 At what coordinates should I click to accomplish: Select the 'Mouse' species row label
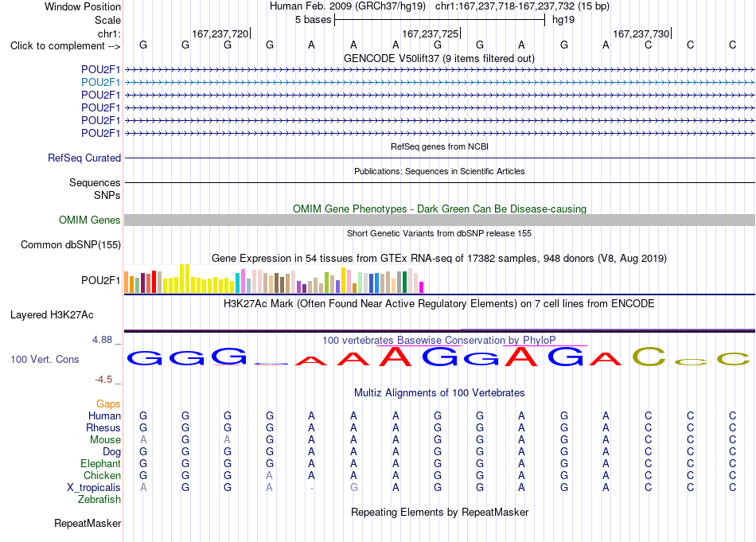(x=105, y=440)
